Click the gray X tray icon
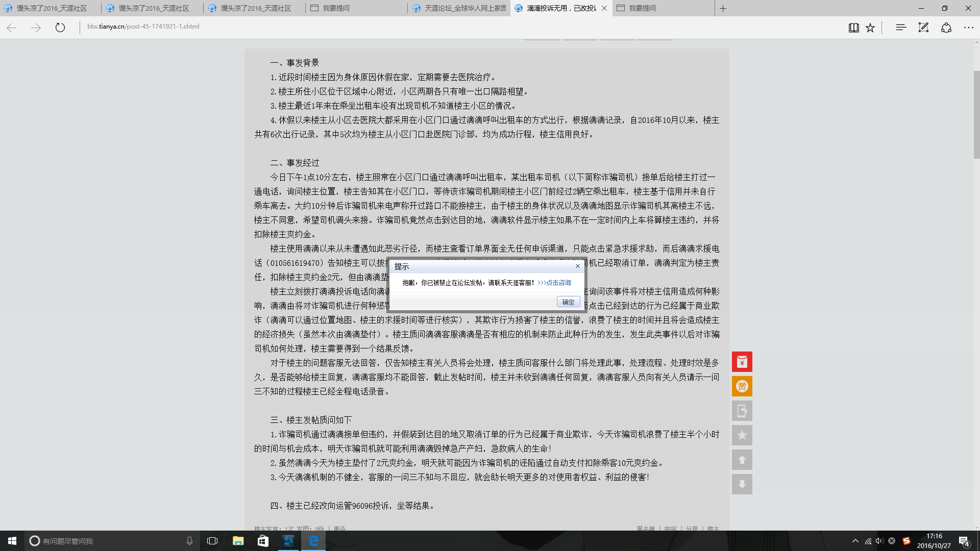The width and height of the screenshot is (980, 551). [892, 541]
